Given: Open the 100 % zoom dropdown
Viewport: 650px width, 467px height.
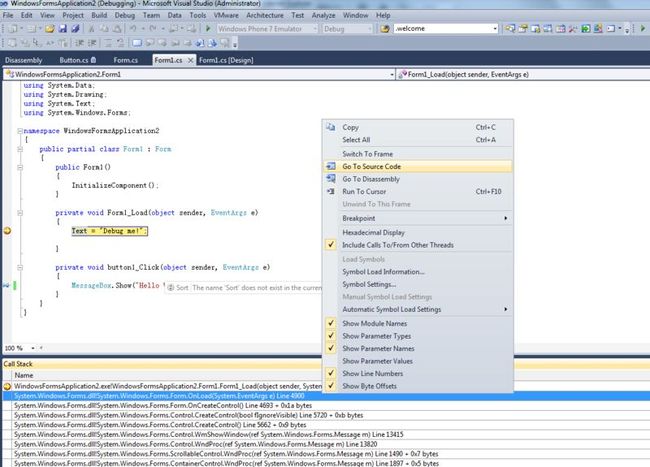Looking at the screenshot, I should point(33,348).
